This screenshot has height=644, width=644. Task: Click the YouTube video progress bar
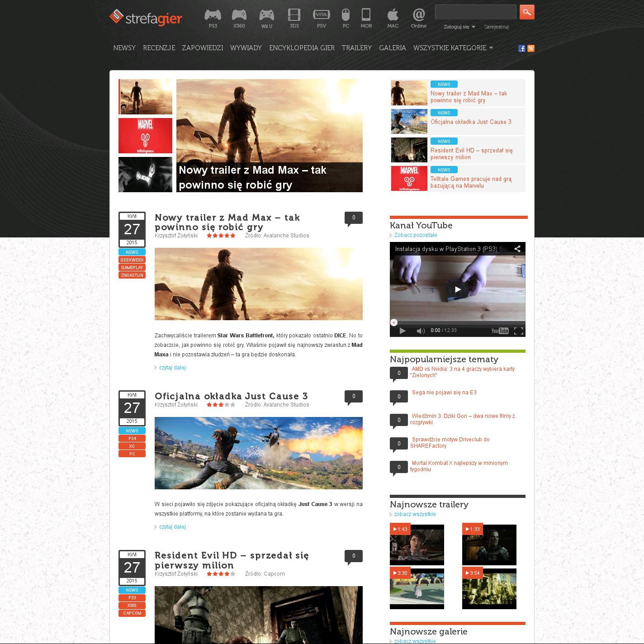coord(458,322)
